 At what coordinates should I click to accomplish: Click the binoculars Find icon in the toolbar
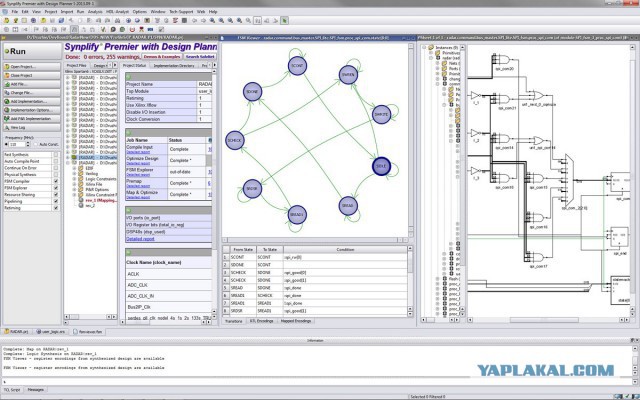click(x=118, y=20)
